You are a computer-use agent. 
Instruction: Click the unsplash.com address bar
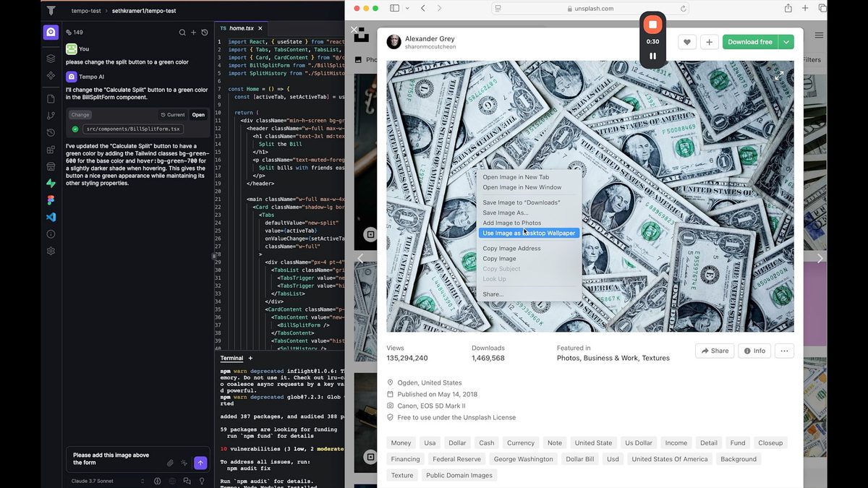click(590, 9)
